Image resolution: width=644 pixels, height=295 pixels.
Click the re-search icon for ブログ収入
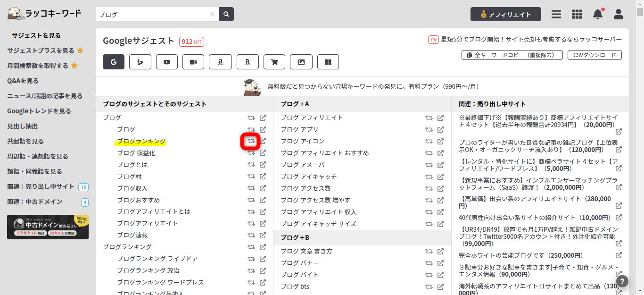(251, 188)
